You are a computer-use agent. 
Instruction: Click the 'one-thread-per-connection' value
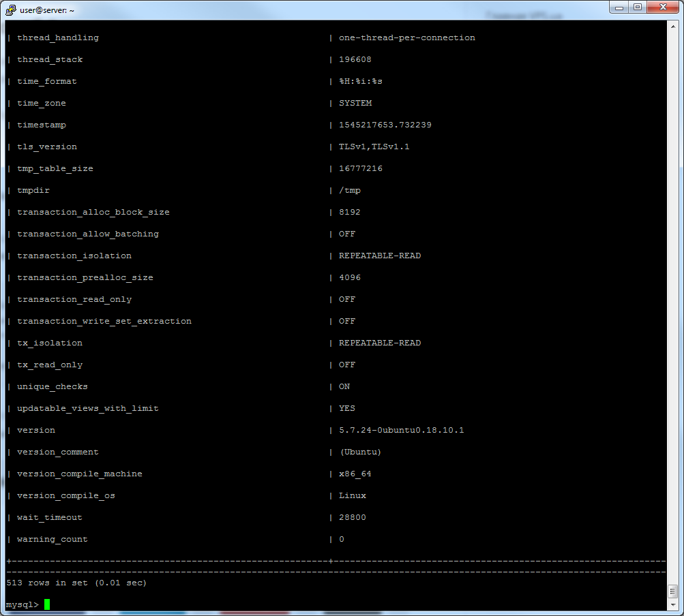pyautogui.click(x=407, y=38)
